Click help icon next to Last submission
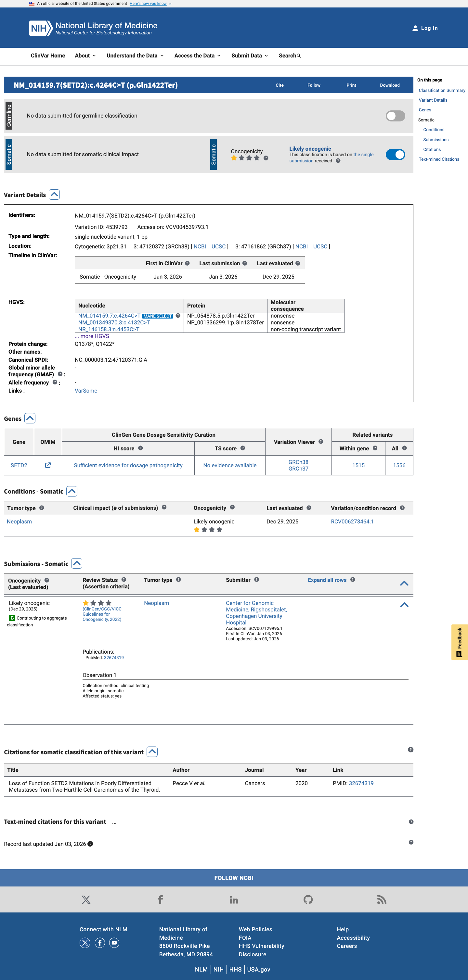This screenshot has height=980, width=468. [245, 263]
